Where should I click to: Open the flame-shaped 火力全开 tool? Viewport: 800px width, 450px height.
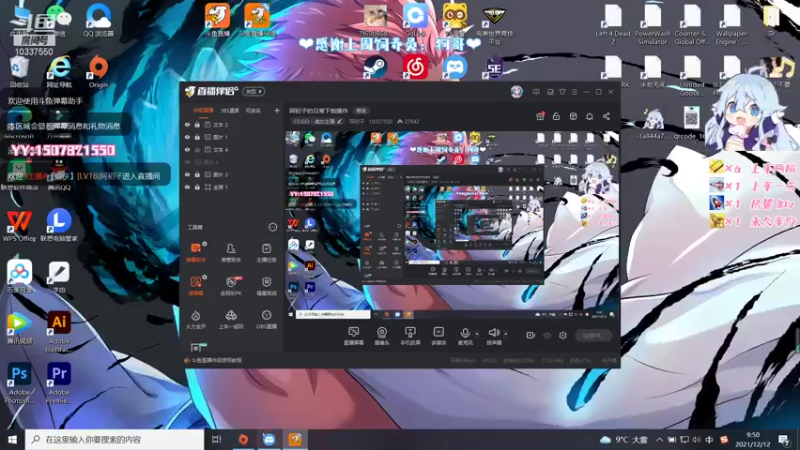tap(196, 319)
